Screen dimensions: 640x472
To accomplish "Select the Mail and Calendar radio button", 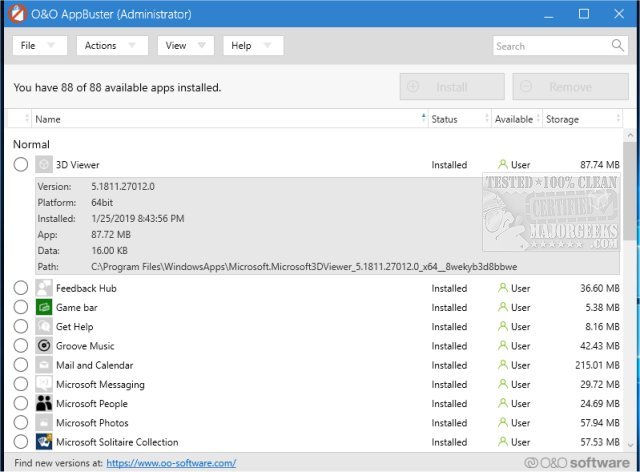I will (21, 365).
